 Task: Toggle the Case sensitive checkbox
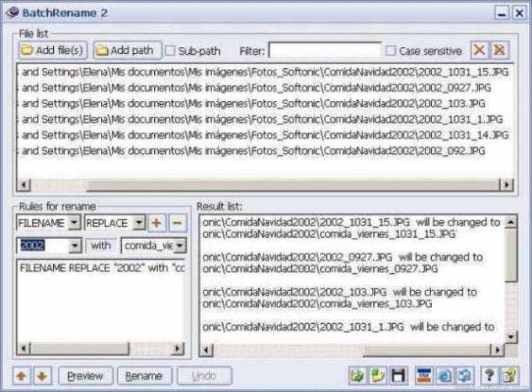click(x=390, y=51)
